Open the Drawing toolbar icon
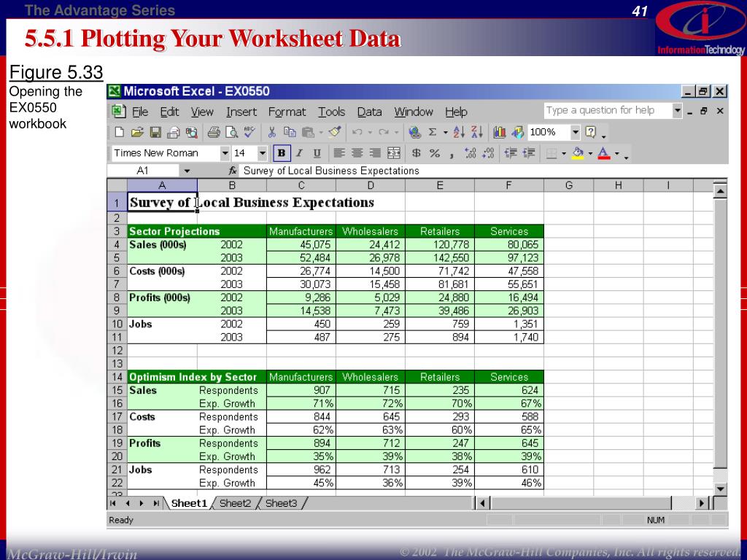 pyautogui.click(x=517, y=133)
